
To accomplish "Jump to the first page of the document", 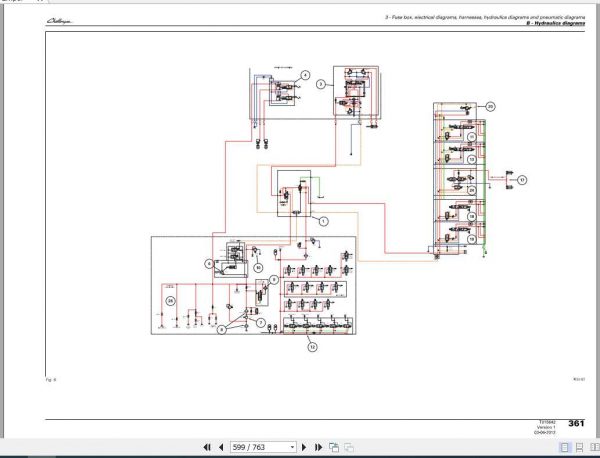I will coord(207,447).
